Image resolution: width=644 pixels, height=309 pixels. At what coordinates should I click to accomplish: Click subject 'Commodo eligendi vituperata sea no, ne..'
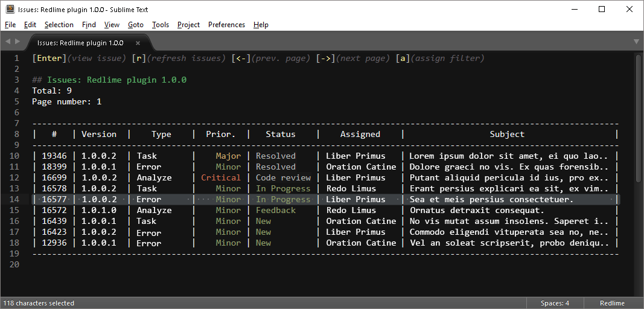pos(508,232)
